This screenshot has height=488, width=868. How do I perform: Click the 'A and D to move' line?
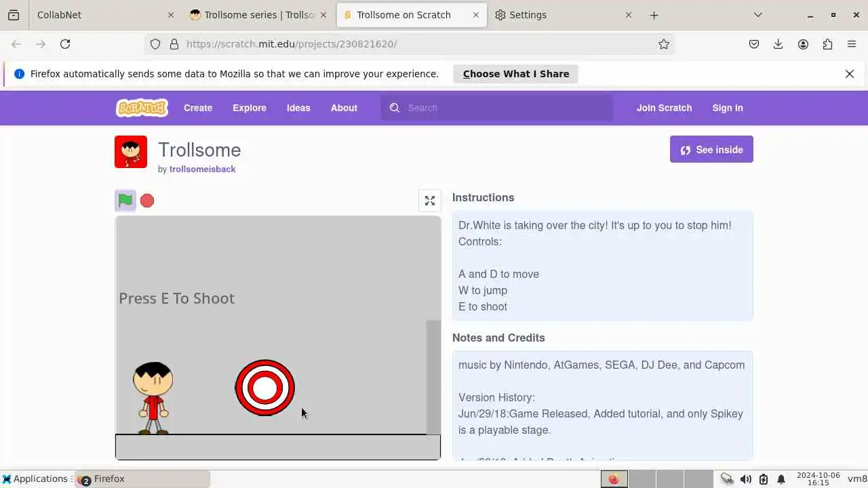[498, 274]
